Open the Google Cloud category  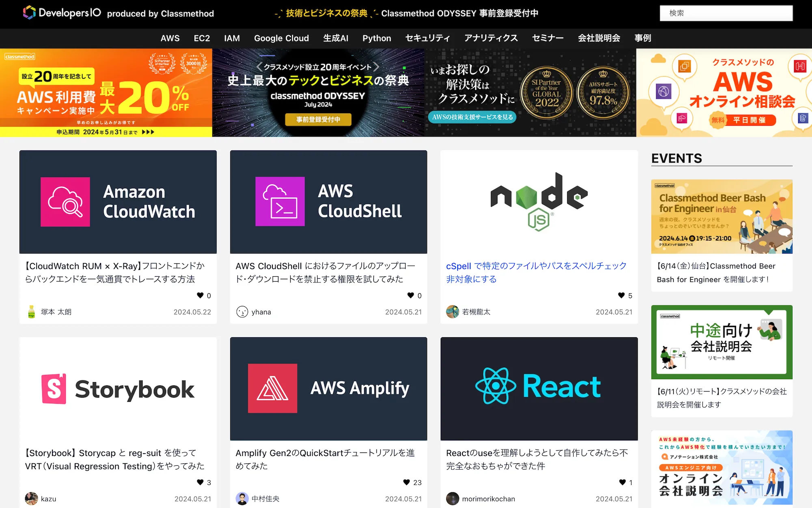pyautogui.click(x=281, y=38)
